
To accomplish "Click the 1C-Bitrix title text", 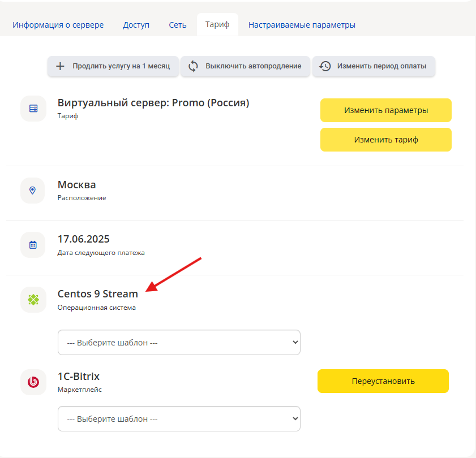I will pos(79,377).
